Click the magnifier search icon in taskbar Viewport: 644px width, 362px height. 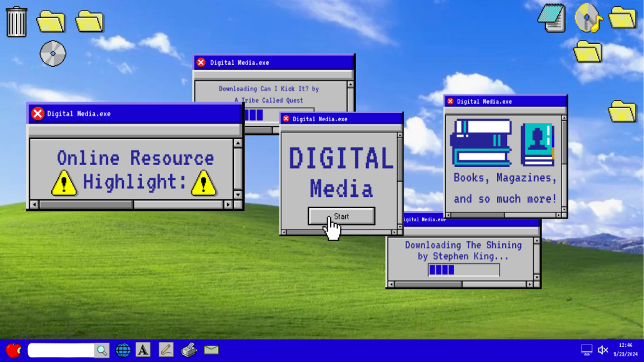coord(101,350)
